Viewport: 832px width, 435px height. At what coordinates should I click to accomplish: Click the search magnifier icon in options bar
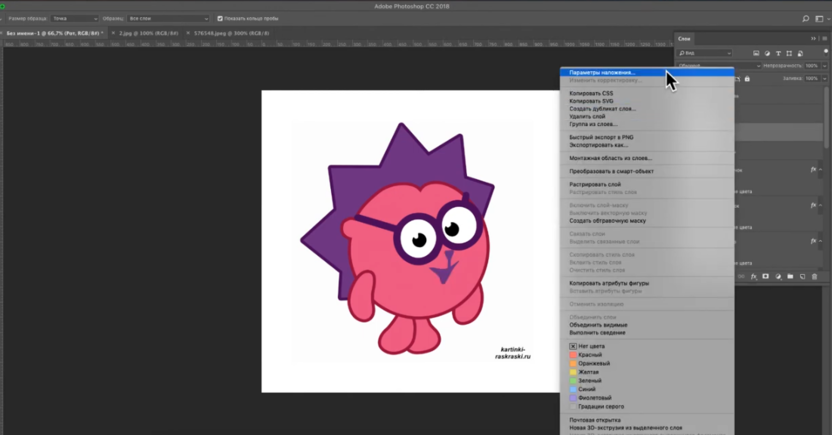click(806, 18)
